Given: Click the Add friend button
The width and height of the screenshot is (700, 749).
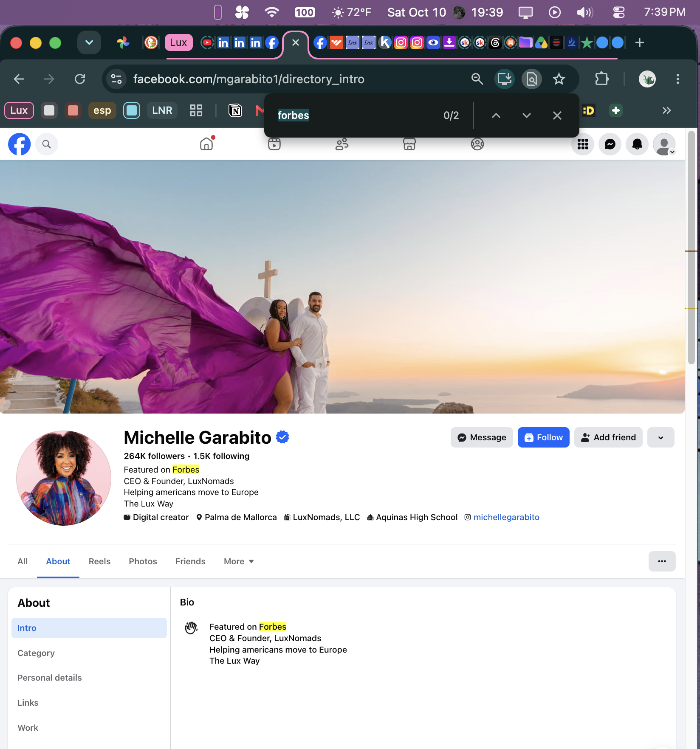Looking at the screenshot, I should (x=608, y=437).
